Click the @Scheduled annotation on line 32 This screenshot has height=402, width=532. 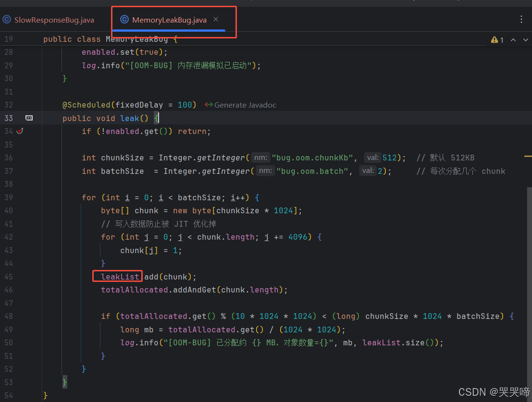click(x=86, y=105)
